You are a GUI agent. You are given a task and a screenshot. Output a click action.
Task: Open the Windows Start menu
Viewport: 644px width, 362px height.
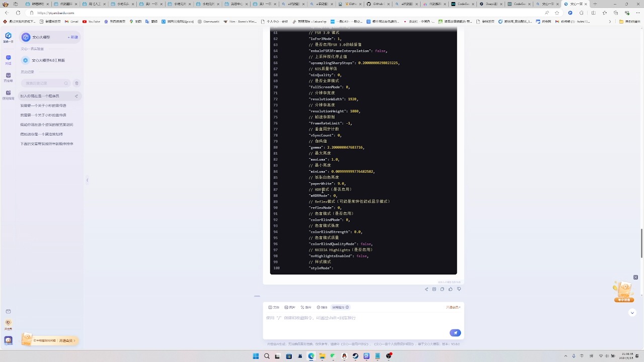click(256, 356)
